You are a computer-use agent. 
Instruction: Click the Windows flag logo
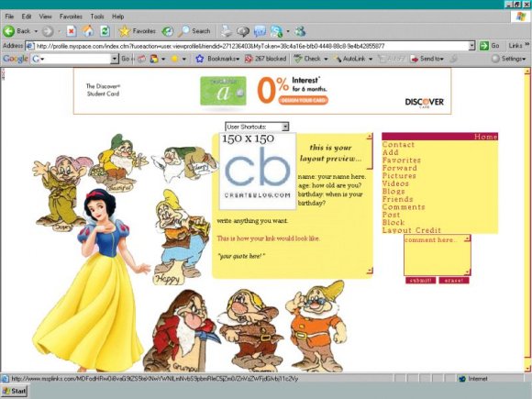pyautogui.click(x=520, y=17)
